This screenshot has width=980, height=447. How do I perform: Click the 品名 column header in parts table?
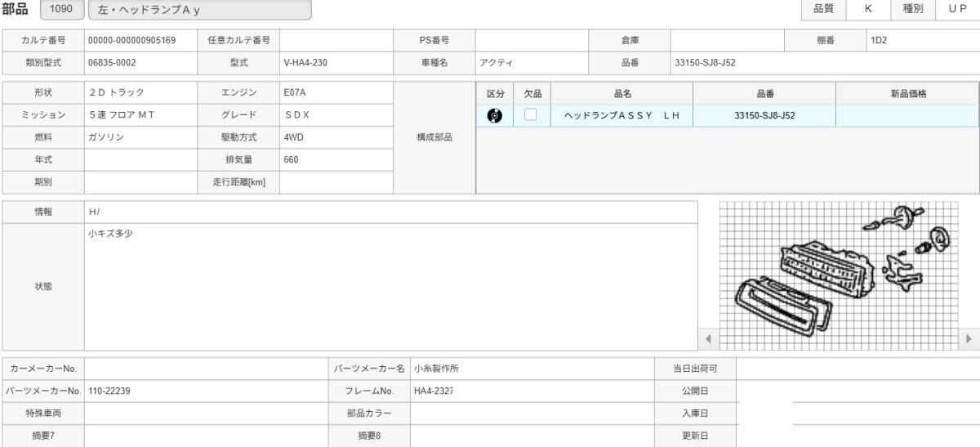point(622,94)
